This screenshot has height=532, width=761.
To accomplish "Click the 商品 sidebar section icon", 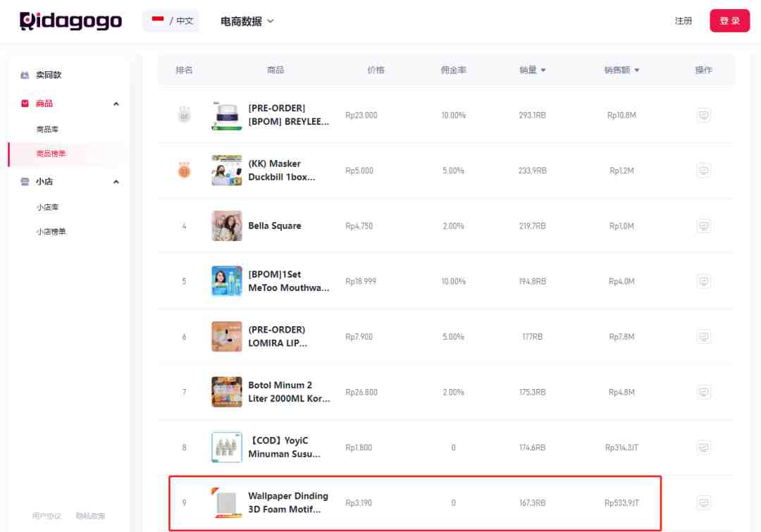I will (x=25, y=104).
